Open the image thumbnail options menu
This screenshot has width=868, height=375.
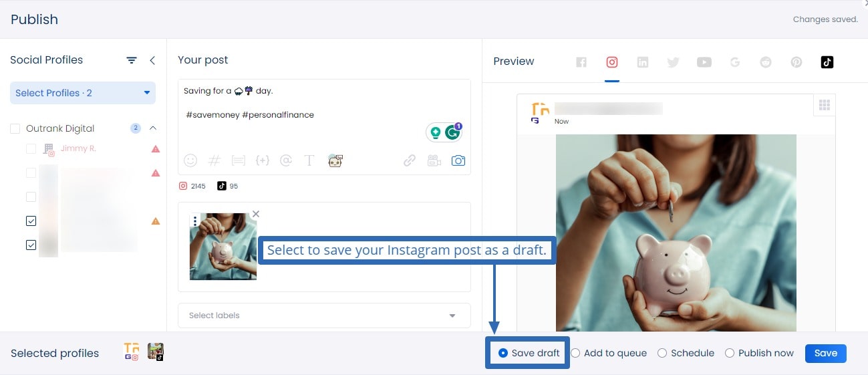point(195,221)
